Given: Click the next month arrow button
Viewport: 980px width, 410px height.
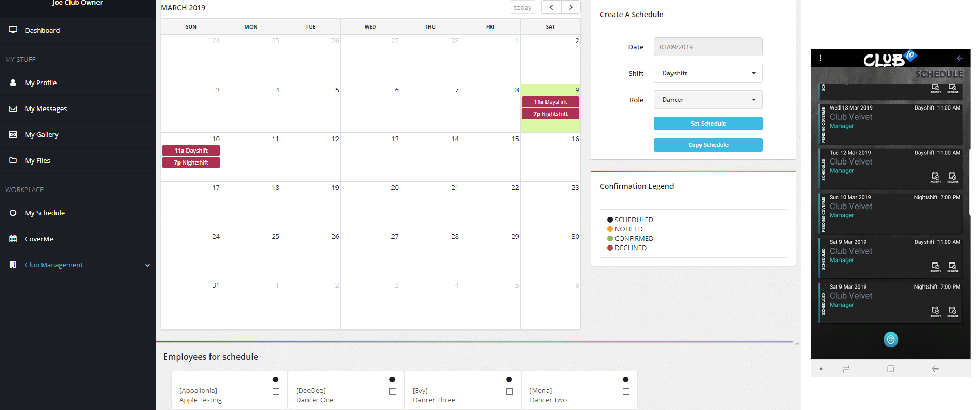Looking at the screenshot, I should 571,7.
